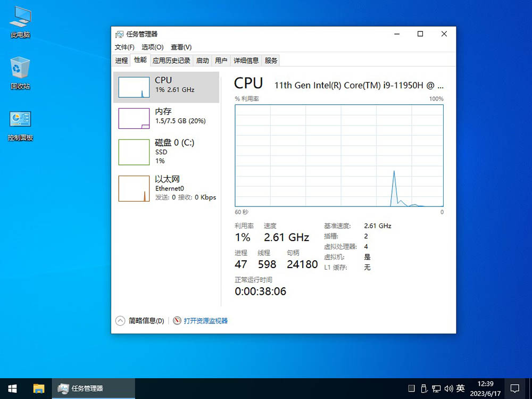Viewport: 532px width, 399px height.
Task: Click the 24180 handles value
Action: pos(302,264)
